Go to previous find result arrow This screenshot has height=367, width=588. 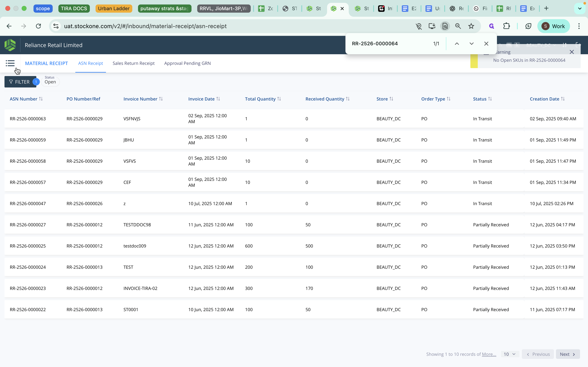(457, 44)
